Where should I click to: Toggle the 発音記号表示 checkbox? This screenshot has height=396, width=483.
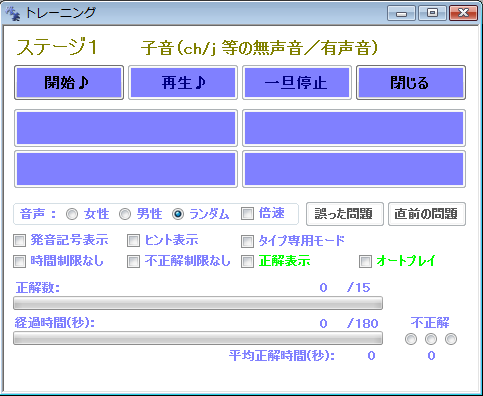tap(19, 241)
